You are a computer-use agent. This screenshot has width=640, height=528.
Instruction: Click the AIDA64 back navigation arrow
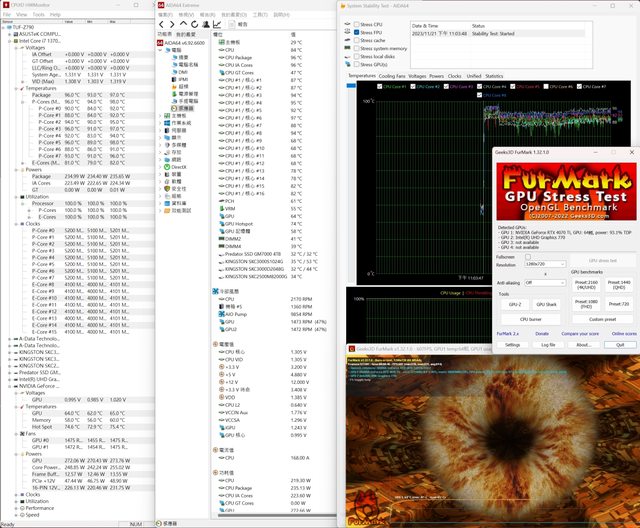161,25
